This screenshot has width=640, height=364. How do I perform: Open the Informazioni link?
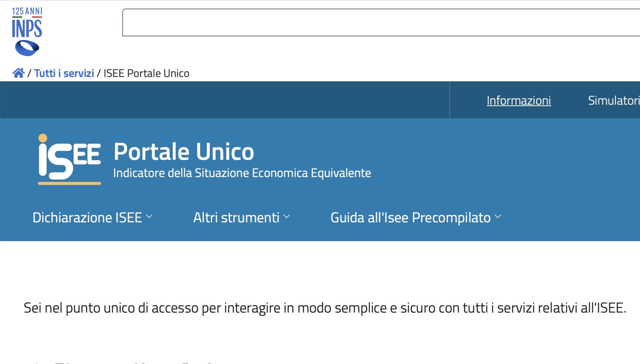519,100
